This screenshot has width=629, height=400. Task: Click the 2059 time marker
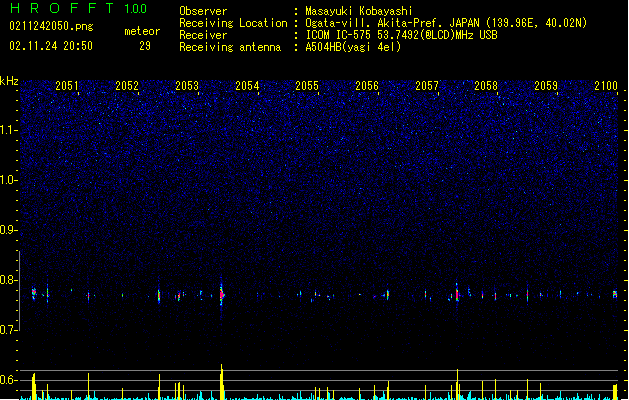tap(546, 86)
